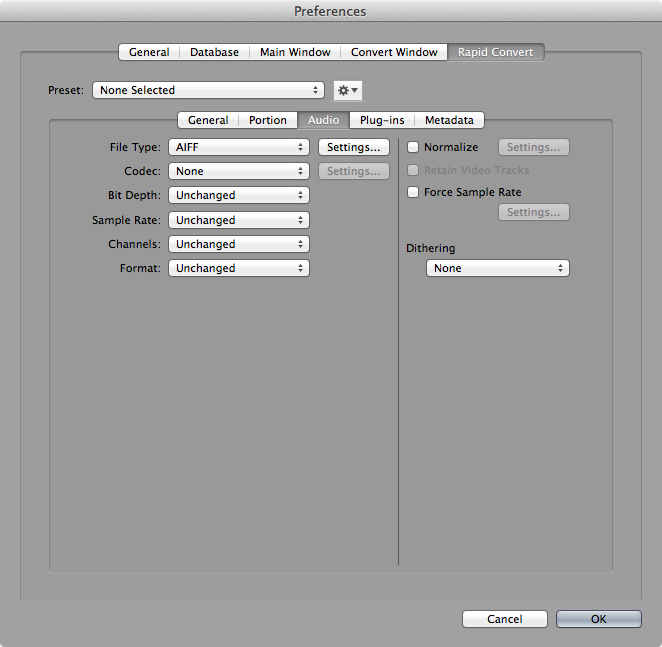The width and height of the screenshot is (662, 647).
Task: Switch to the Database preferences tab
Action: [214, 52]
